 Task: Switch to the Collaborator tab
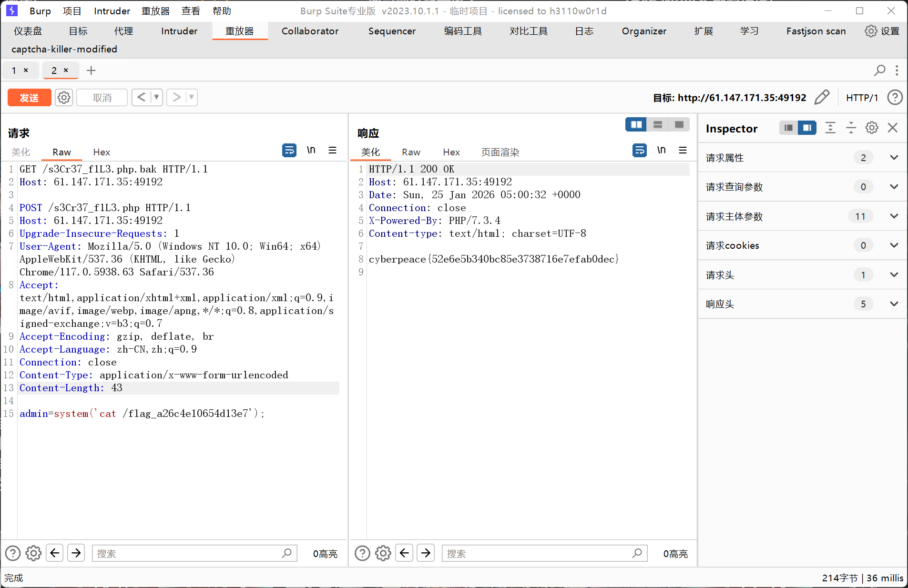[310, 31]
